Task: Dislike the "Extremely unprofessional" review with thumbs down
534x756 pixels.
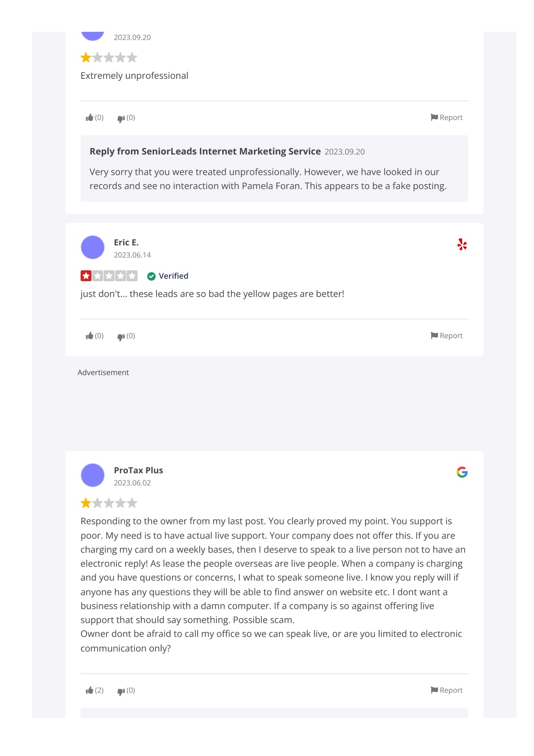Action: pyautogui.click(x=126, y=118)
